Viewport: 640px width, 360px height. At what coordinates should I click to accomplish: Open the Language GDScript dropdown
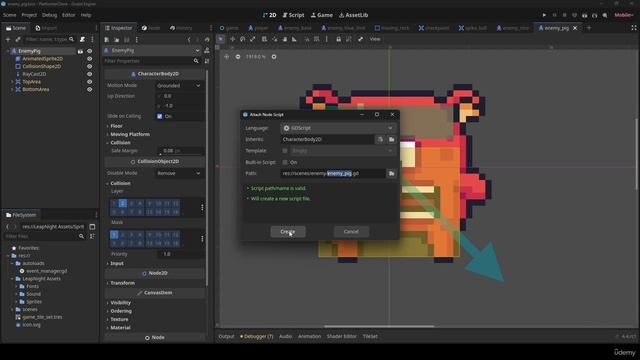tap(338, 128)
